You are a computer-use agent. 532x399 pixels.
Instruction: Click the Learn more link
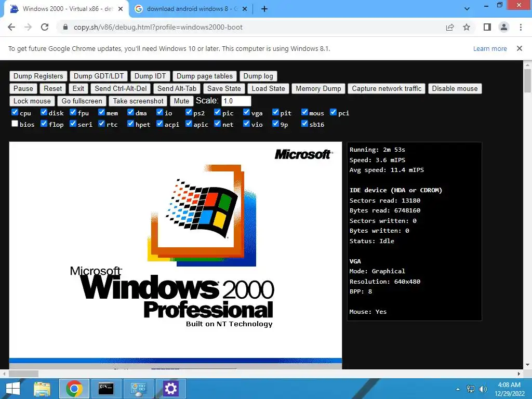pyautogui.click(x=490, y=48)
